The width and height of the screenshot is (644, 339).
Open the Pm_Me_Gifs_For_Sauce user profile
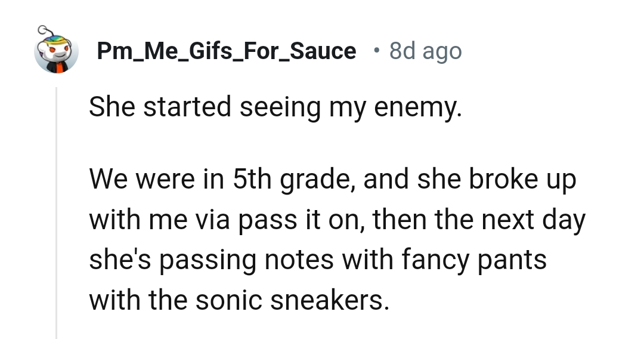point(226,52)
